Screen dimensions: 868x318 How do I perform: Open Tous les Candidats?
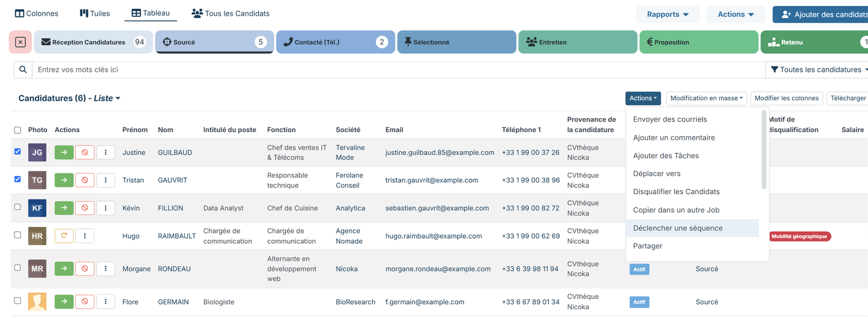tap(230, 13)
